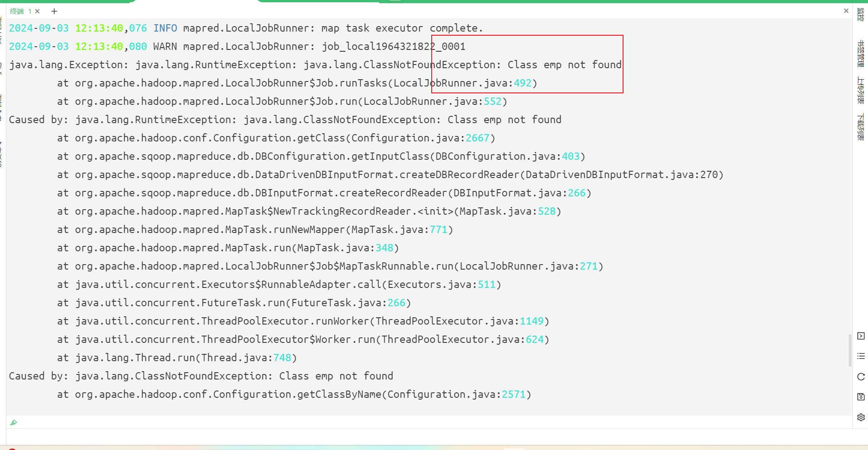Click the refresh/reconnect icon in right sidebar

(861, 377)
